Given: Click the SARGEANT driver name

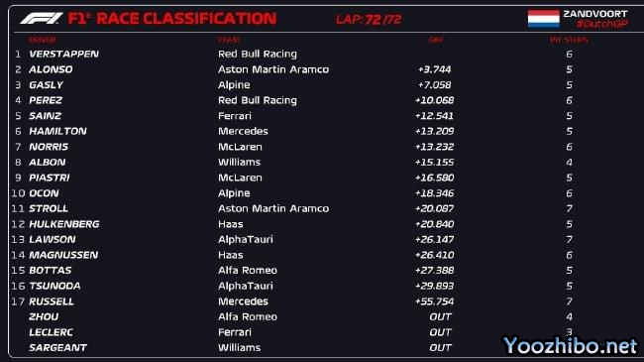Looking at the screenshot, I should tap(57, 348).
